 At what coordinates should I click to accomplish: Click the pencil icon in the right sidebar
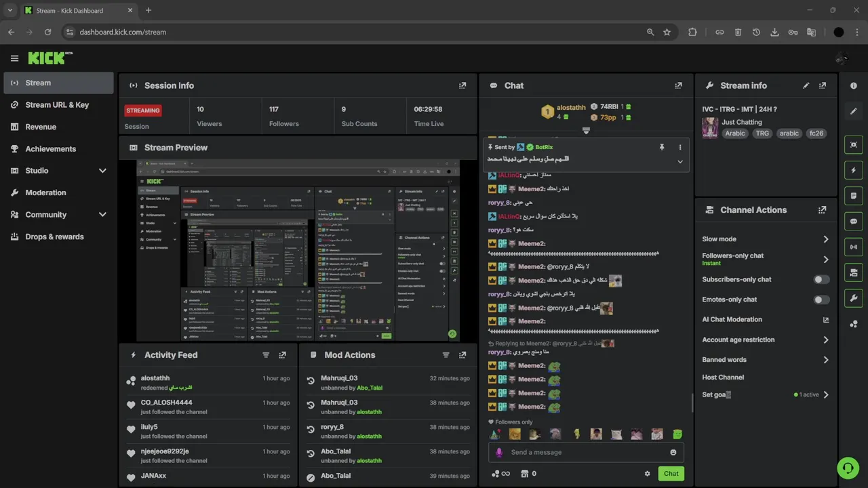[854, 111]
